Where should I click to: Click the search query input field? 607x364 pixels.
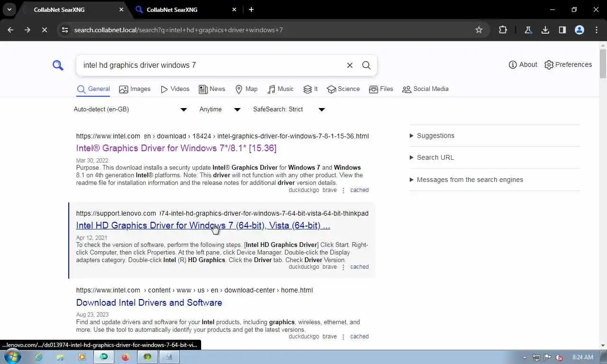point(211,65)
